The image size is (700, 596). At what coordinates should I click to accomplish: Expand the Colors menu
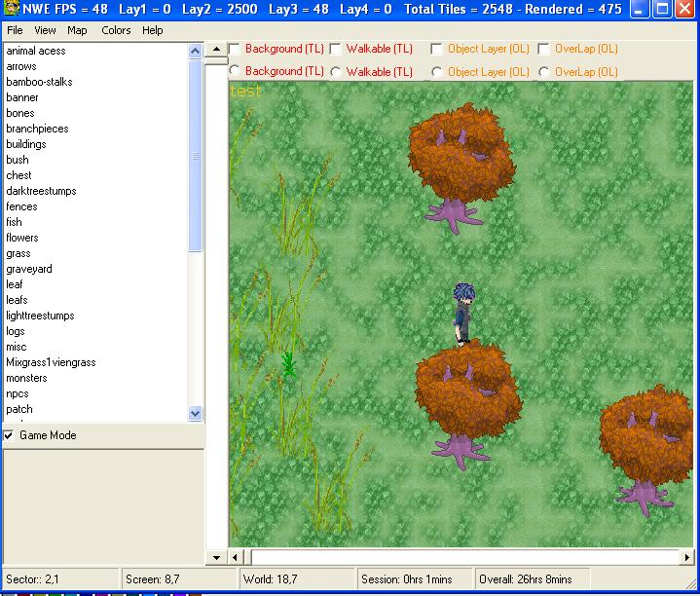coord(116,30)
